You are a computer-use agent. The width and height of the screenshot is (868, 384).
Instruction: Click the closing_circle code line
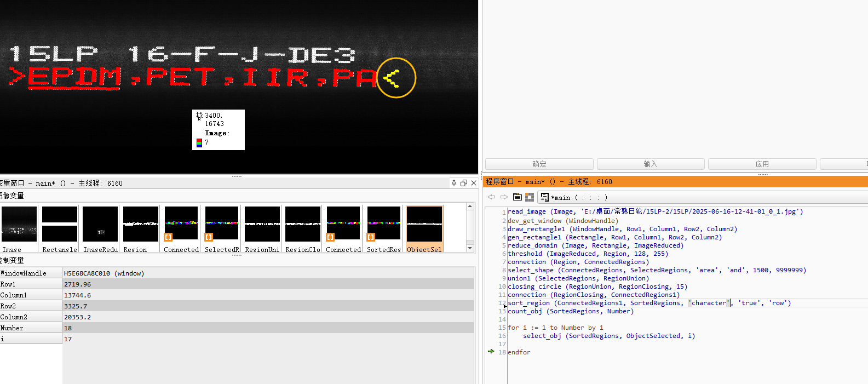597,286
